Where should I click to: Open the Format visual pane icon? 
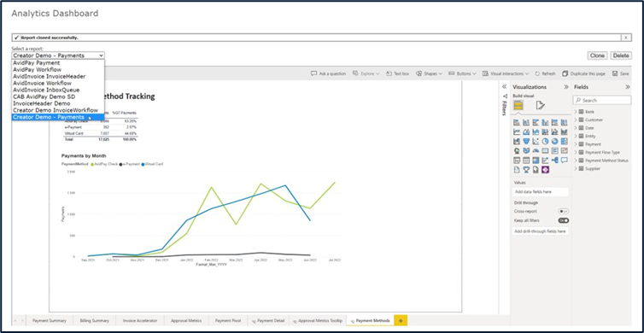540,106
